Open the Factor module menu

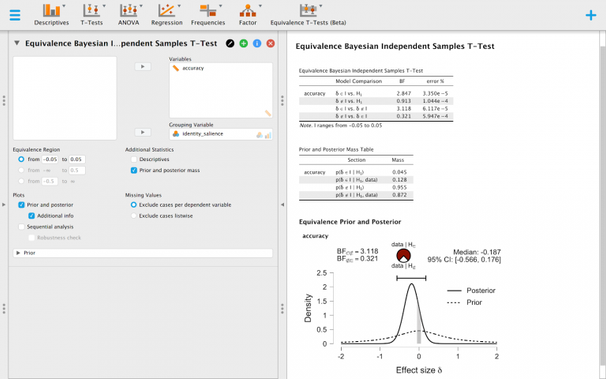[248, 15]
